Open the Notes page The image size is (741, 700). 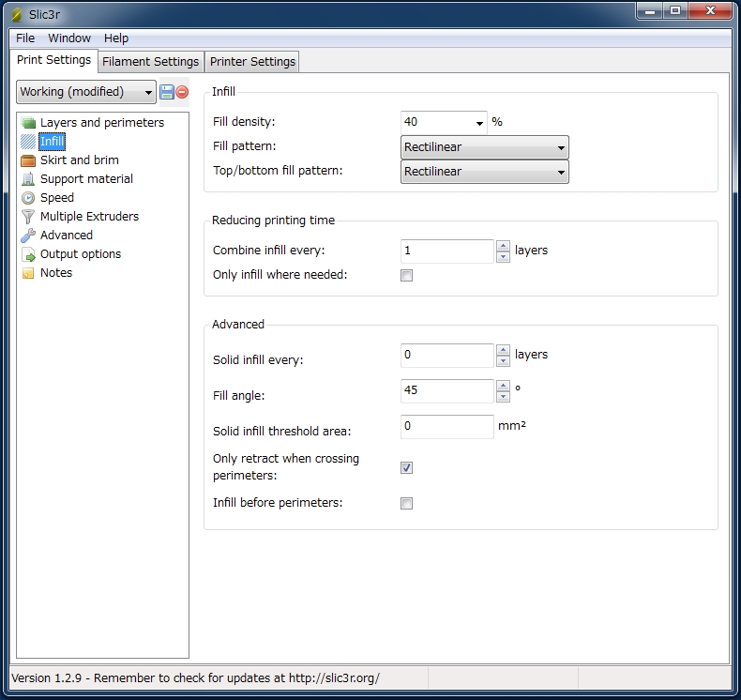[x=55, y=273]
